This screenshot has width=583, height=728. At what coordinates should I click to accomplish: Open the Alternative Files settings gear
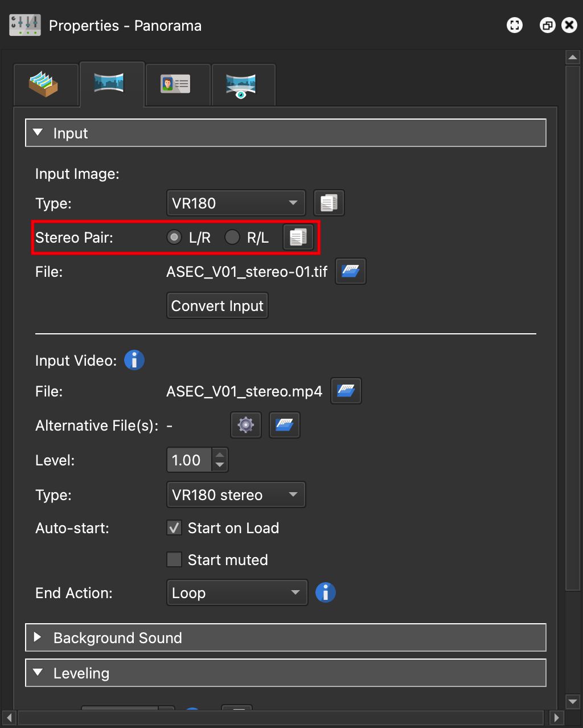(x=245, y=425)
